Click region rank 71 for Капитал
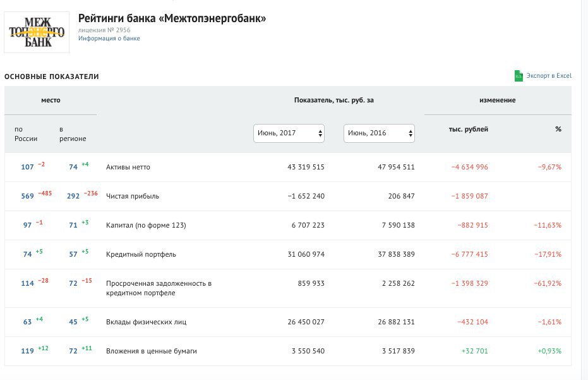Screen dimensions: 588x380 tap(73, 225)
